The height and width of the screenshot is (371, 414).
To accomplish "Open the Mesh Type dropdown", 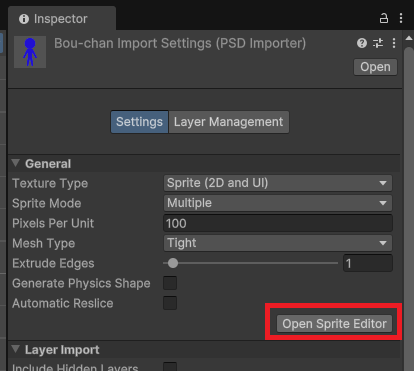I will [278, 243].
